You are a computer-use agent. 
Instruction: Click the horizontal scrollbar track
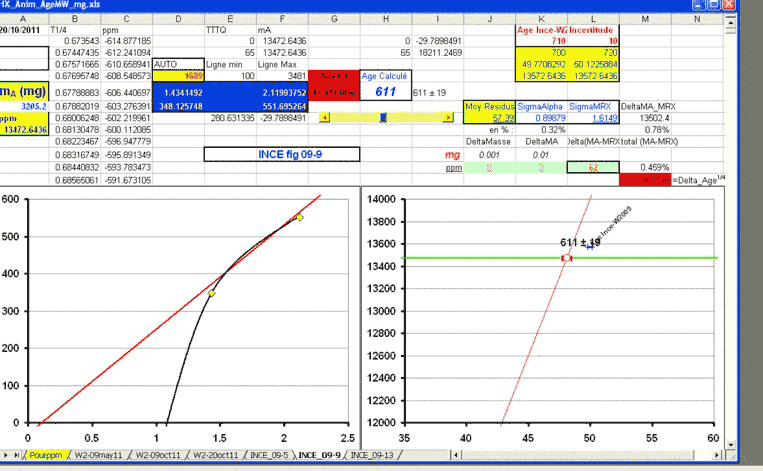pyautogui.click(x=586, y=455)
